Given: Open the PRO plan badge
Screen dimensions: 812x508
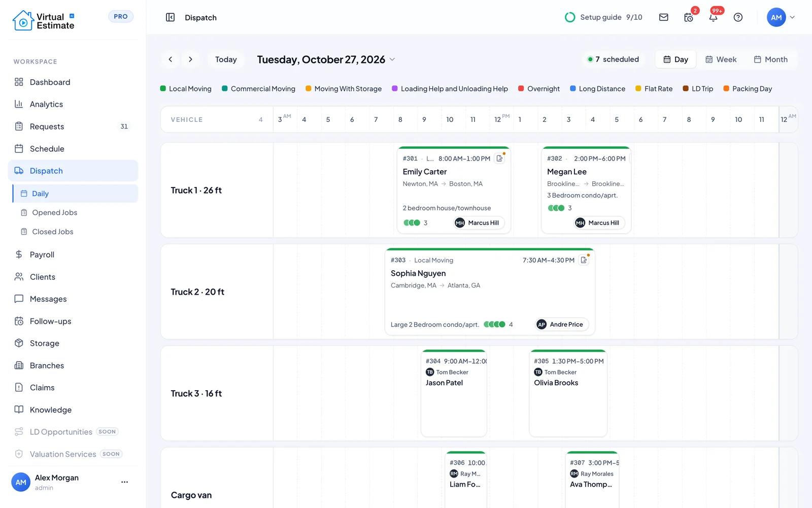Looking at the screenshot, I should [x=121, y=16].
